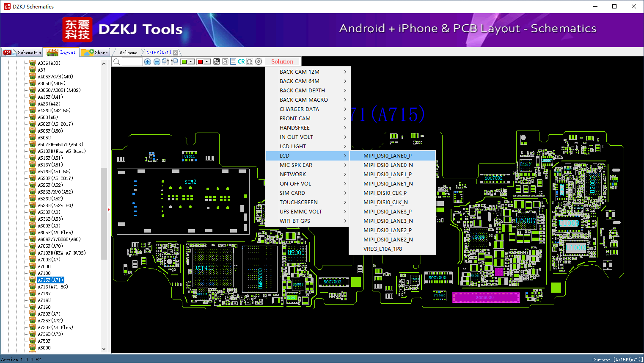Image resolution: width=644 pixels, height=363 pixels.
Task: Click the PADS icon beside A336(A33)
Action: (33, 63)
